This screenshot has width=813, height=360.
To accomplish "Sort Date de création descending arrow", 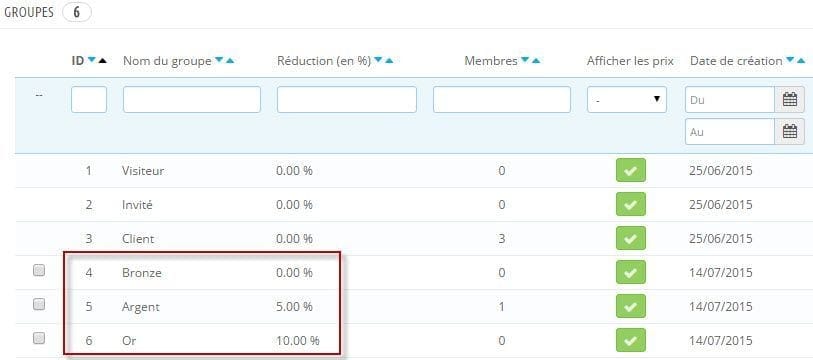I will click(x=791, y=61).
